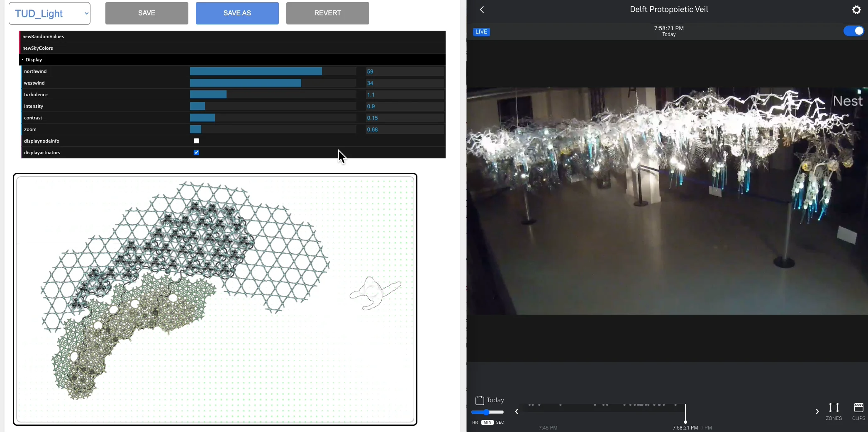
Task: Click the timeline zoom slider handle
Action: tap(486, 412)
